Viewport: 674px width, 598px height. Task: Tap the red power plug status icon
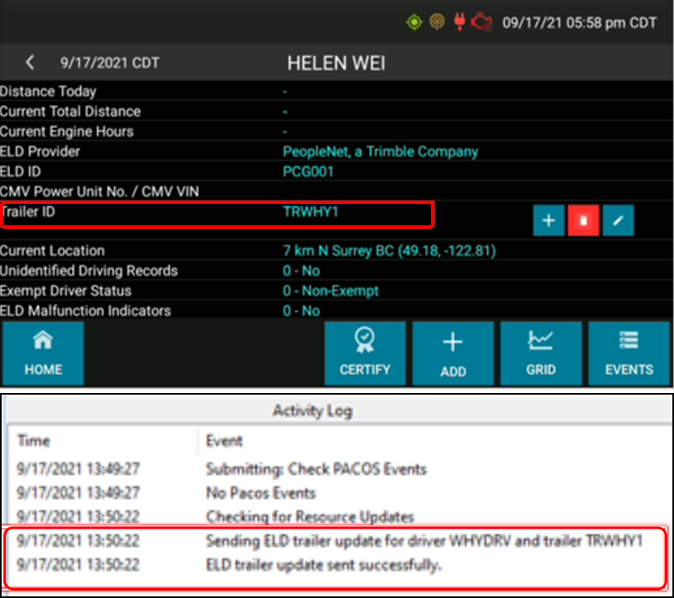pos(459,22)
